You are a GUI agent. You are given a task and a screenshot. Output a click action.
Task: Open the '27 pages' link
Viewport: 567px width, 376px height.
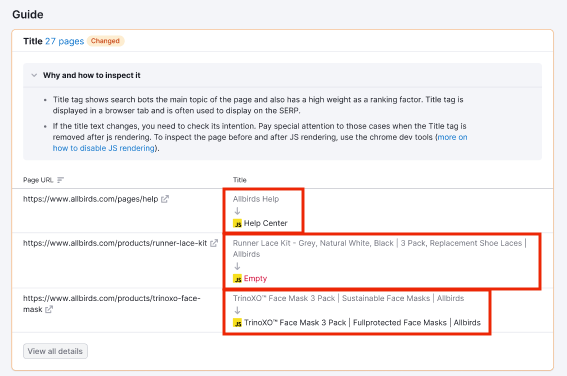click(64, 41)
